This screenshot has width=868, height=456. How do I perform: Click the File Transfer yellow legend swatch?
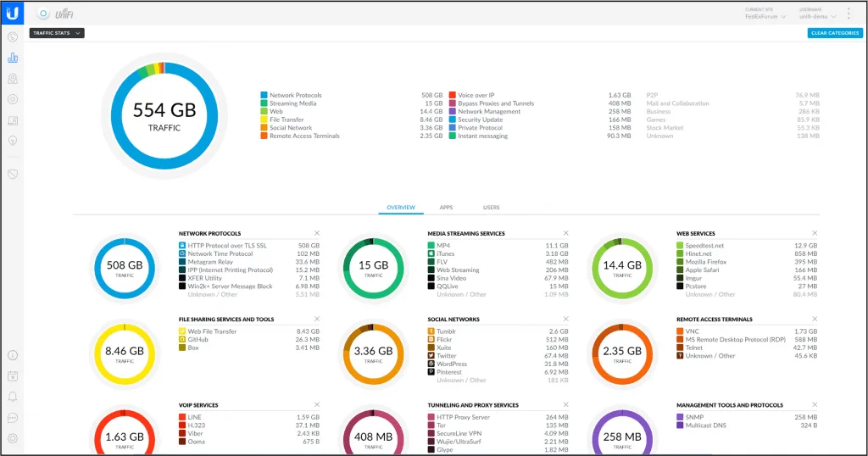tap(264, 120)
